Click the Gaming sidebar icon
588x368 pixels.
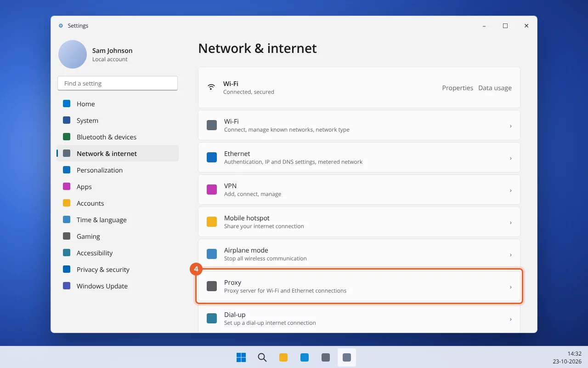tap(67, 236)
